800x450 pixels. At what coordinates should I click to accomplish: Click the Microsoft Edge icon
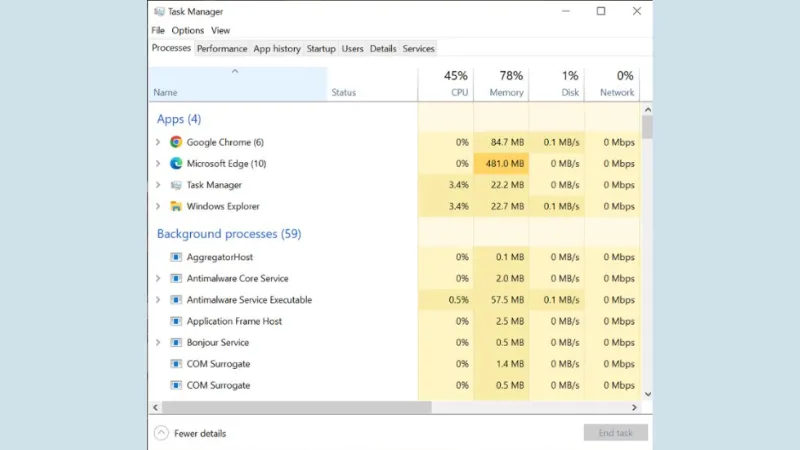tap(176, 163)
